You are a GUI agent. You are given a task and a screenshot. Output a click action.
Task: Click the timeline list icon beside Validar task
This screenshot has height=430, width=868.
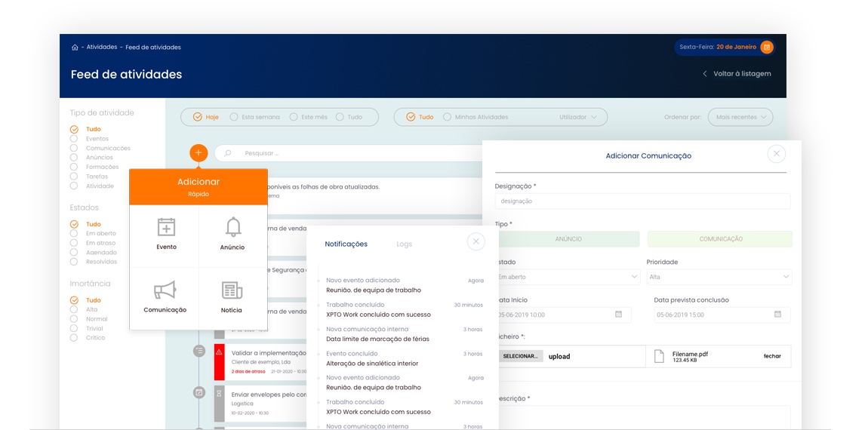pyautogui.click(x=199, y=350)
